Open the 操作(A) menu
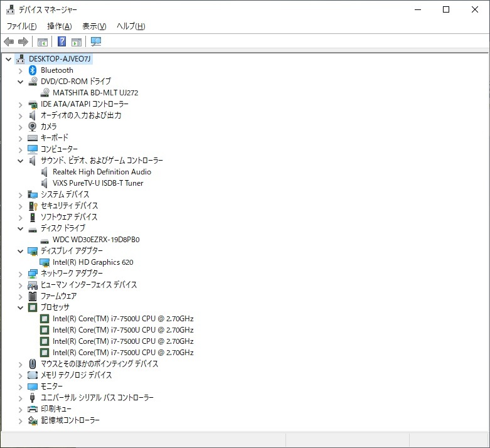The image size is (490, 448). 59,26
